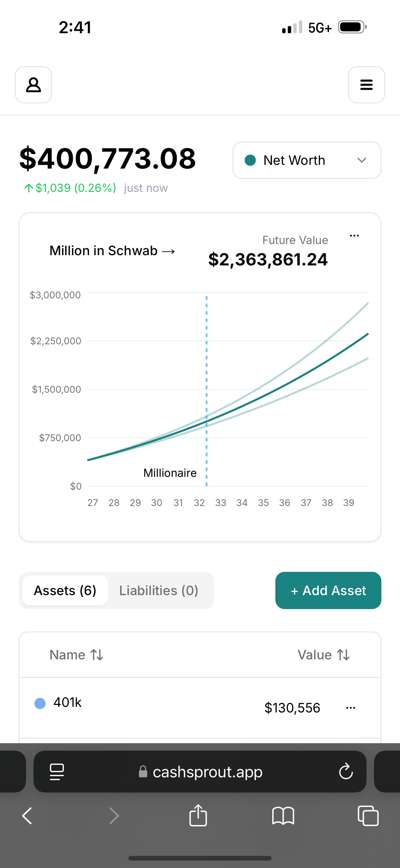Screen dimensions: 400x868
Task: Click the 401k blue color dot
Action: click(40, 703)
